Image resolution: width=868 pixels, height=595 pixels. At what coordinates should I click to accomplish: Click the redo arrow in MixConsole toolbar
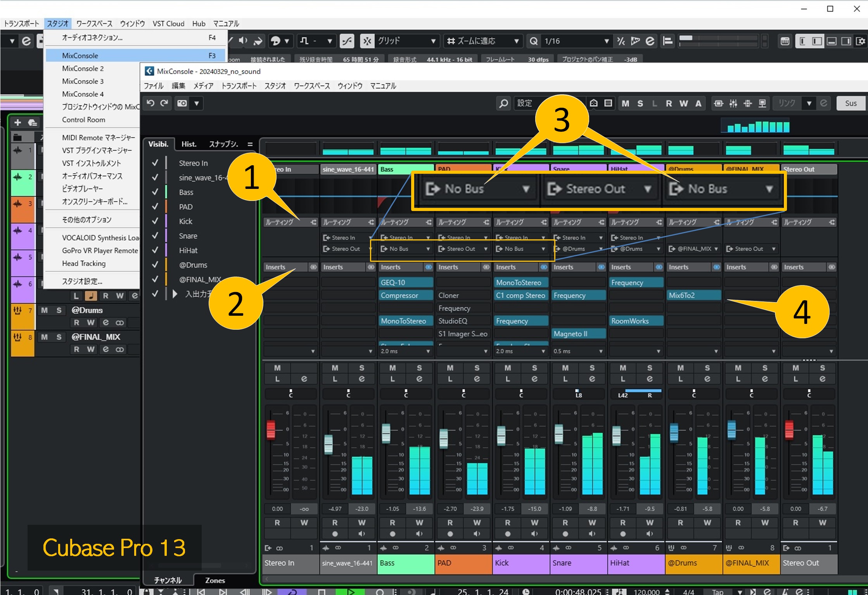coord(164,103)
